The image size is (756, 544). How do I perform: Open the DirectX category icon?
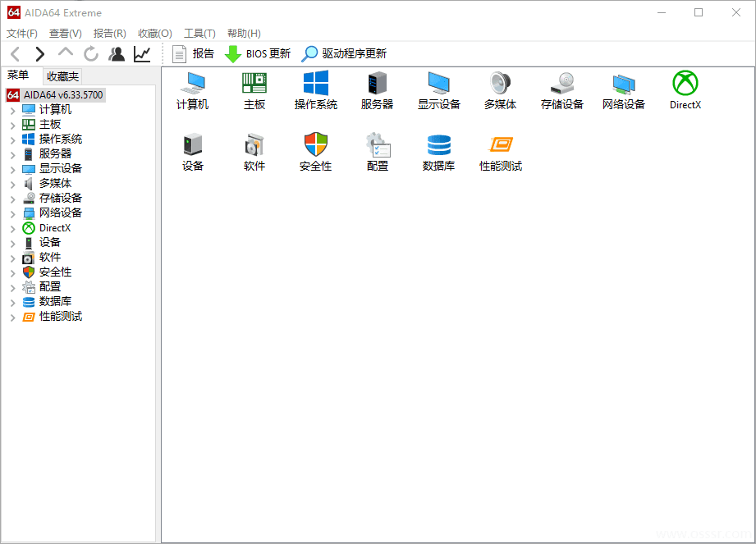[x=685, y=90]
